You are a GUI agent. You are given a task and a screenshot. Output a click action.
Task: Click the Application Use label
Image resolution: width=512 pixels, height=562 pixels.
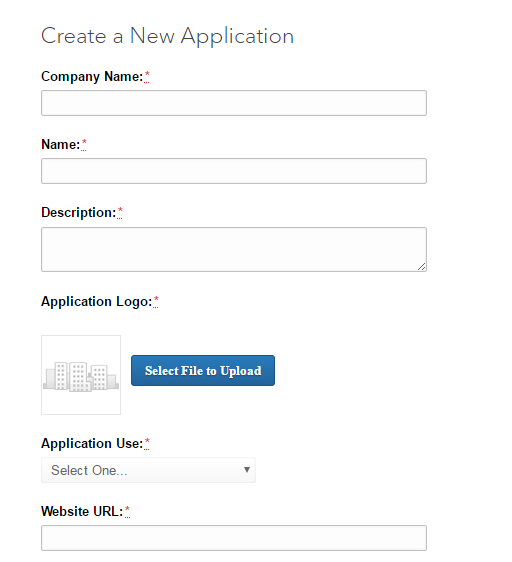click(92, 444)
